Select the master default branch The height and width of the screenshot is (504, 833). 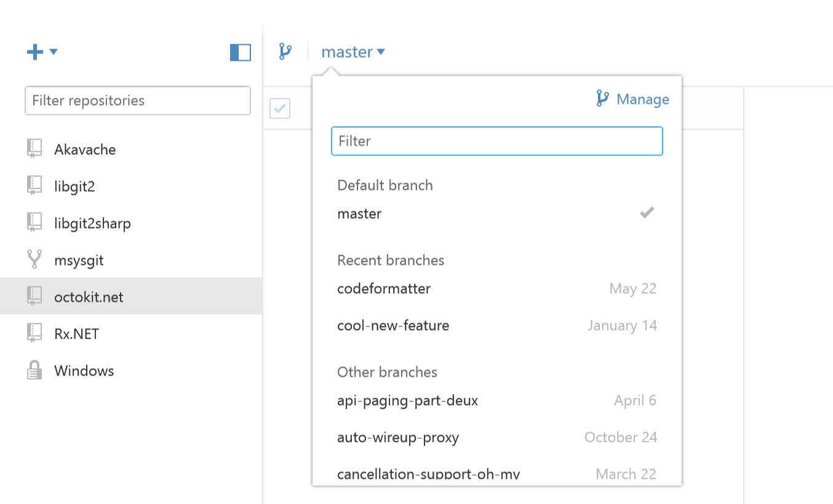pyautogui.click(x=359, y=214)
